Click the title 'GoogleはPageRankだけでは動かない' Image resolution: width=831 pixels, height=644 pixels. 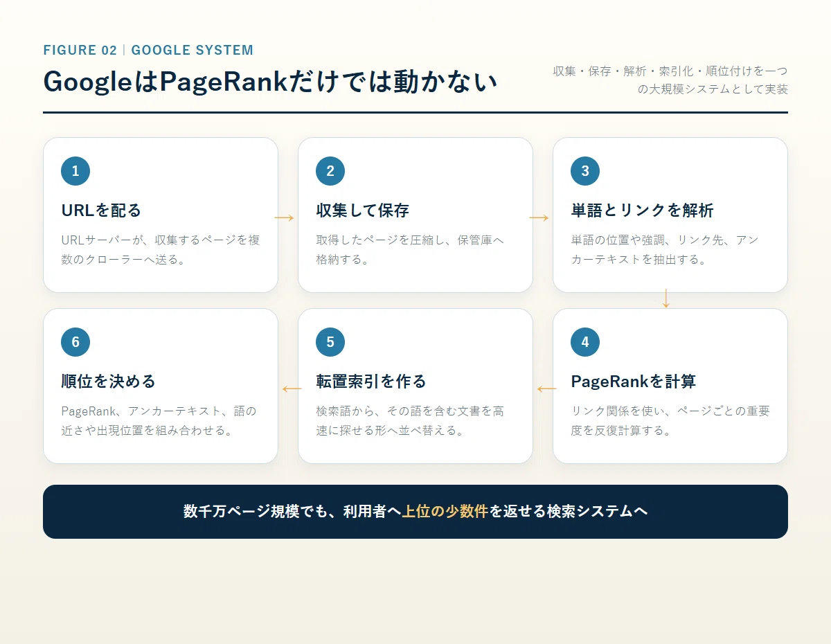(x=270, y=82)
